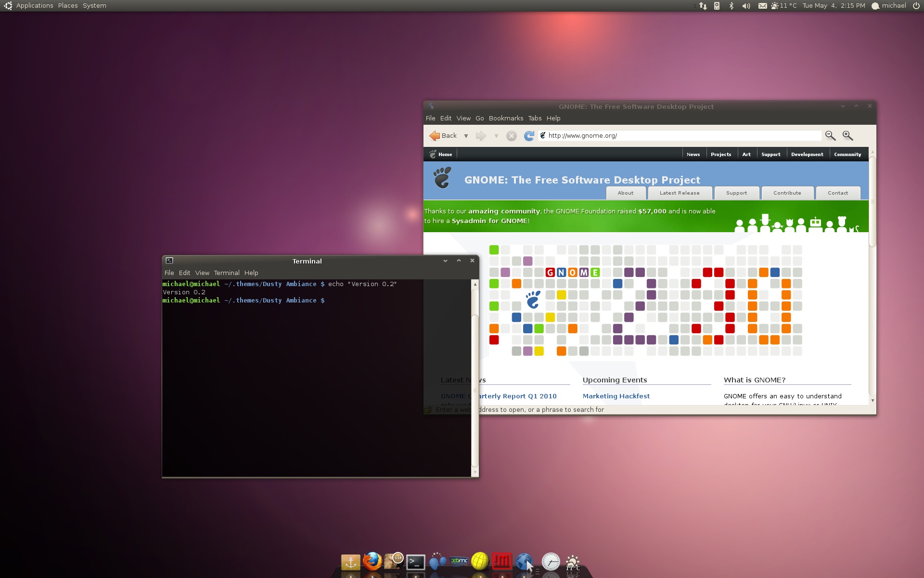
Task: Open the Terminal menu in the terminal menubar
Action: tap(227, 273)
